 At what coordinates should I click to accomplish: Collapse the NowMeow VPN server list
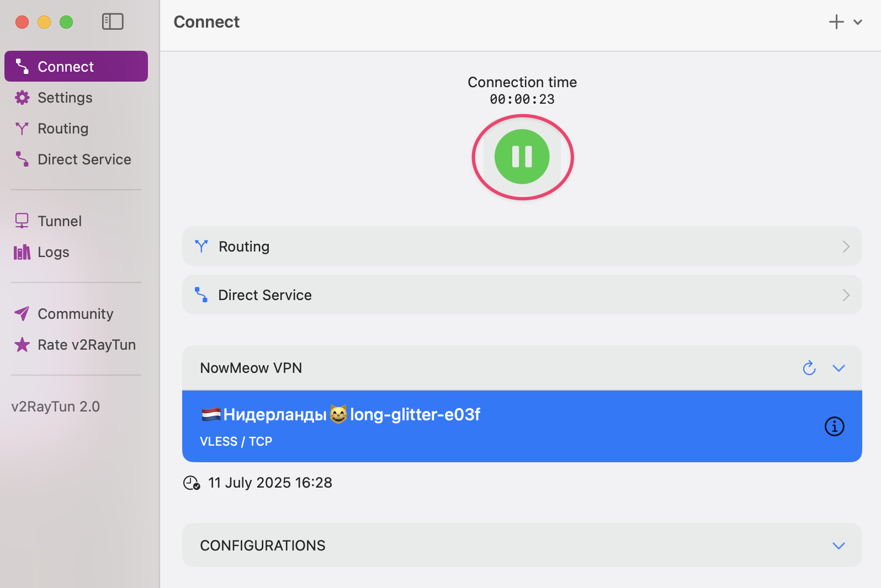coord(838,368)
